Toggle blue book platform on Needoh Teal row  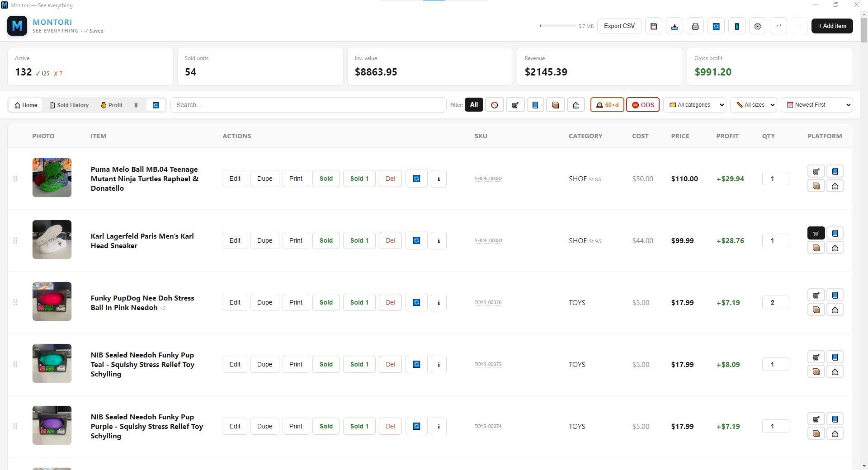click(835, 357)
